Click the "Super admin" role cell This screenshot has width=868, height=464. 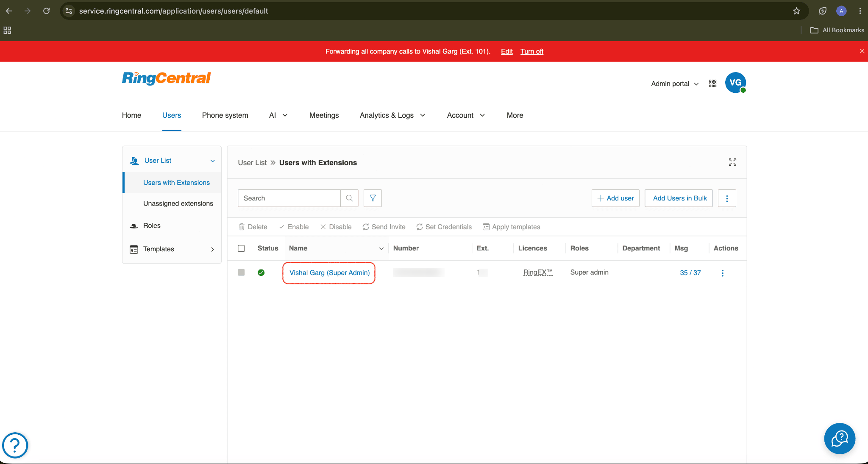click(x=589, y=272)
